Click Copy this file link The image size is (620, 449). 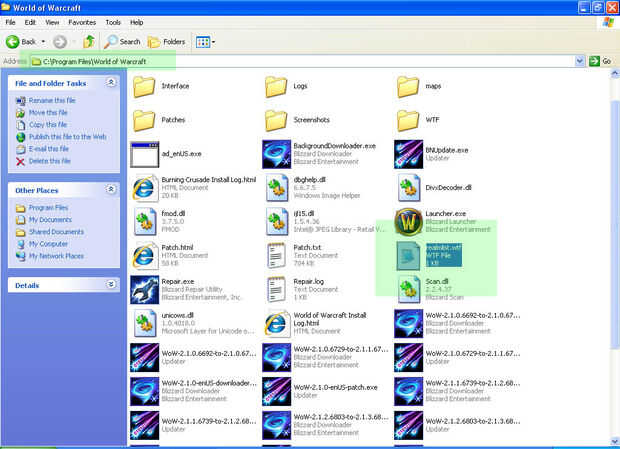pyautogui.click(x=48, y=125)
